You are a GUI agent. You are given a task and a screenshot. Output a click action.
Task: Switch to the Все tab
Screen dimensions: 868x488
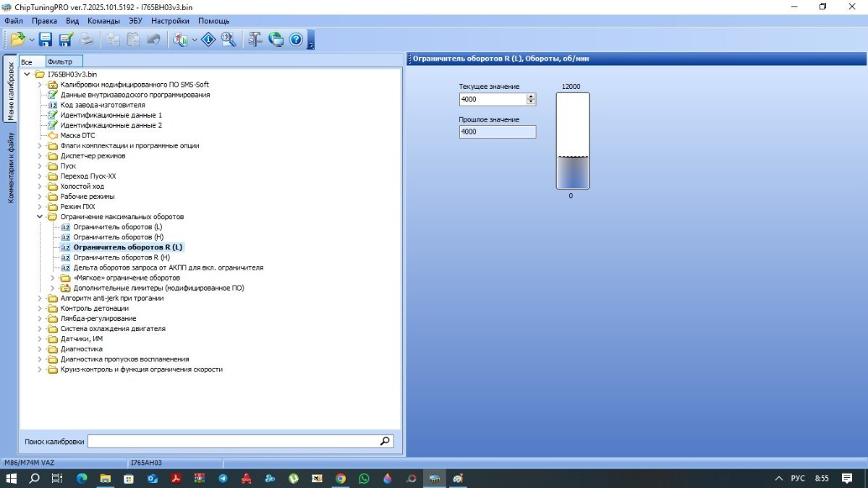click(x=32, y=61)
